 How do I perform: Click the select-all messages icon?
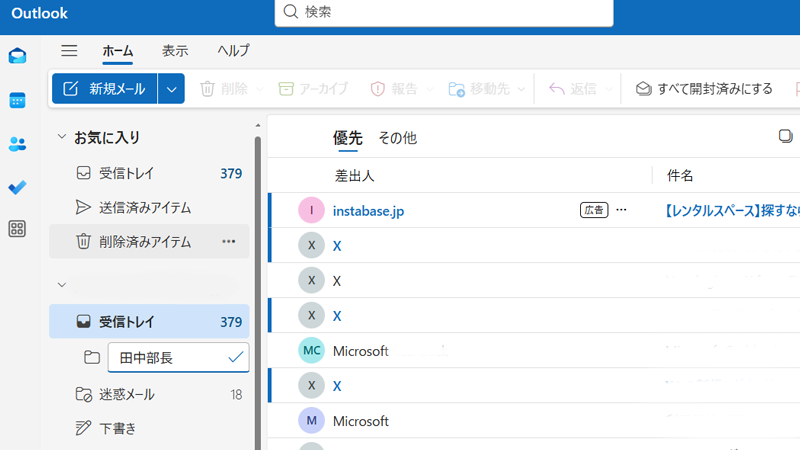tap(785, 136)
